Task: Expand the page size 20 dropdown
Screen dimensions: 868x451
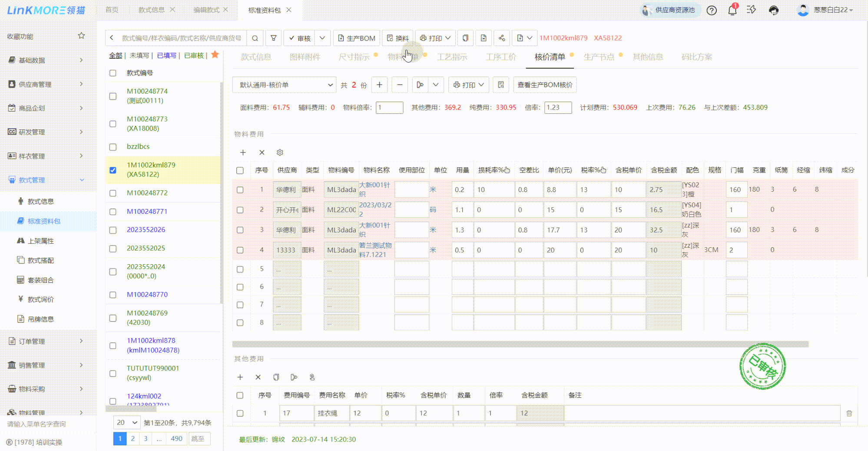Action: [127, 422]
